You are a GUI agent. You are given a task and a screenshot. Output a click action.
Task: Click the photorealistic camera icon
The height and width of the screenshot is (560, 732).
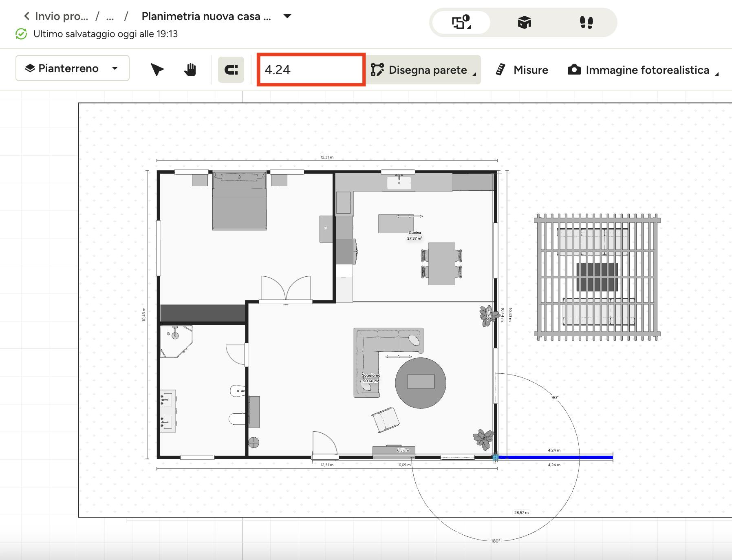point(574,69)
